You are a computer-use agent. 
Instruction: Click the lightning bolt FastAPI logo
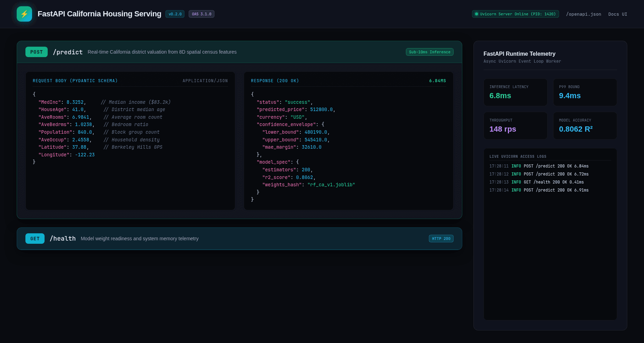[24, 14]
